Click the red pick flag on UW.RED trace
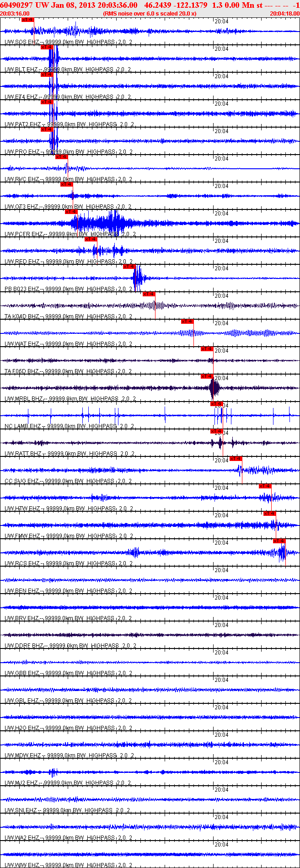 (91, 239)
